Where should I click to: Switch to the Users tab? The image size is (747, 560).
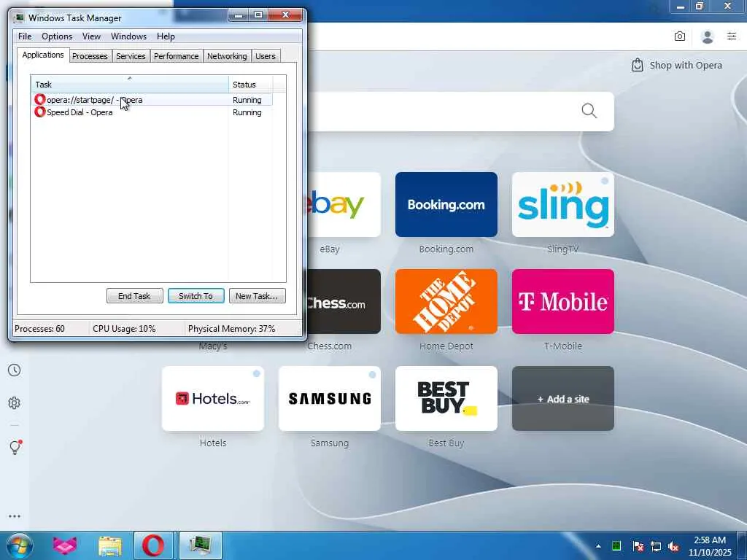pos(266,56)
